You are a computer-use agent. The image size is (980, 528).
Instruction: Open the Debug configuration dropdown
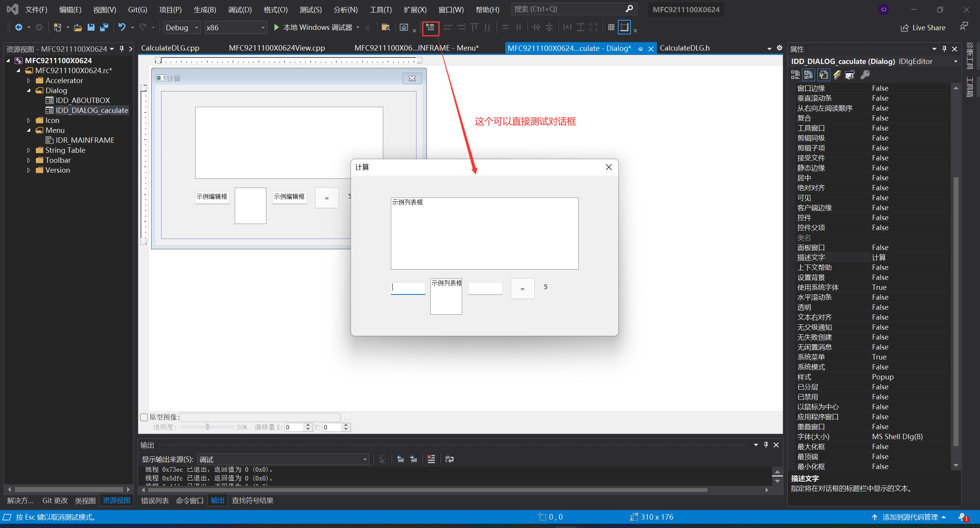[182, 28]
